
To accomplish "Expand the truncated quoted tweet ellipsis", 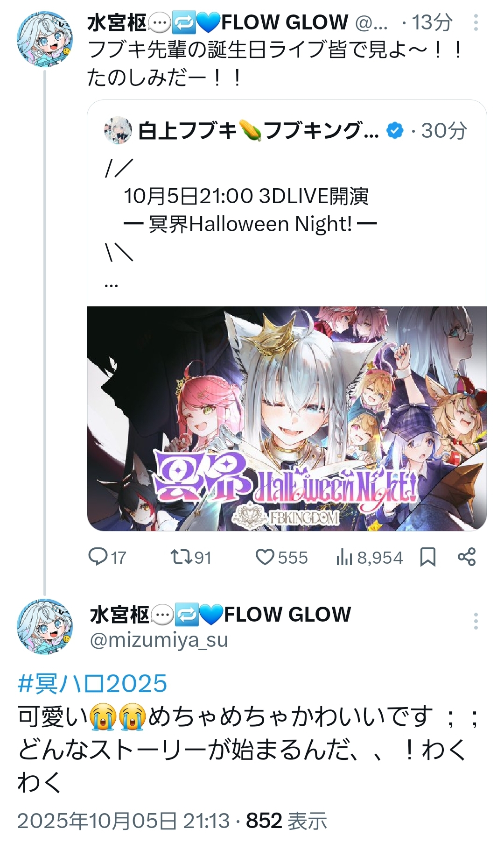I will (x=111, y=283).
